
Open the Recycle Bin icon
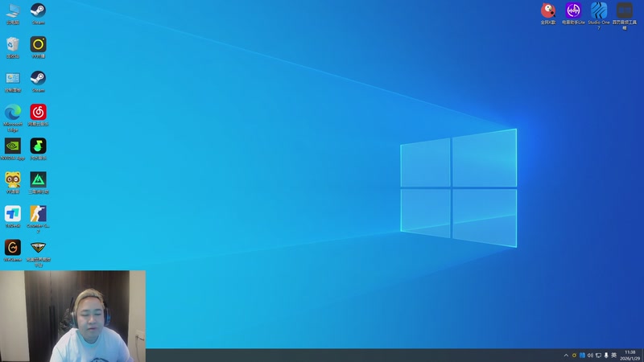pos(13,47)
